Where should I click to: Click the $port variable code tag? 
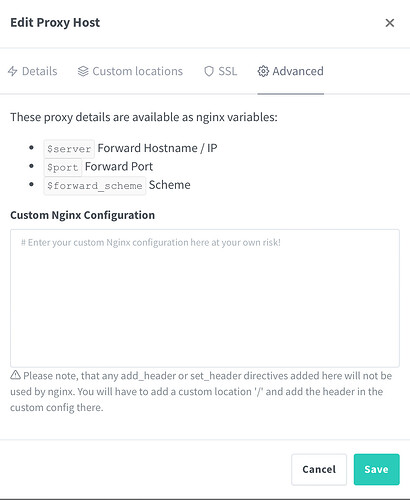(x=63, y=167)
